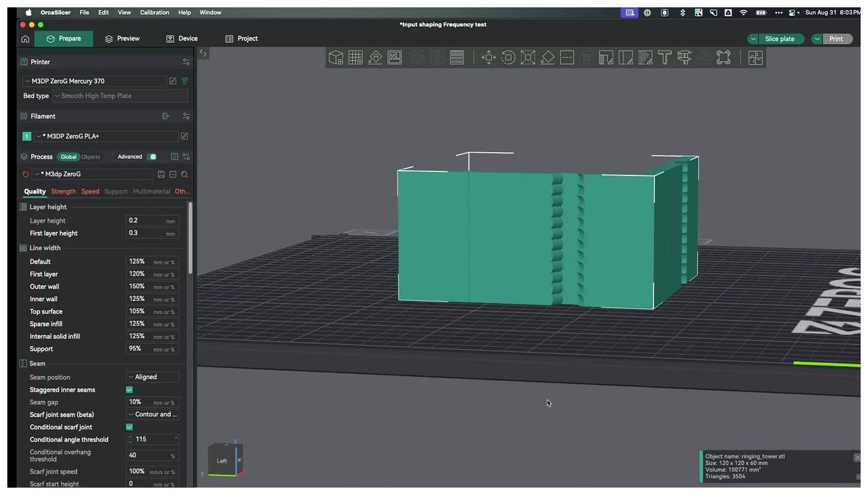
Task: Open the Print options arrow
Action: click(817, 39)
